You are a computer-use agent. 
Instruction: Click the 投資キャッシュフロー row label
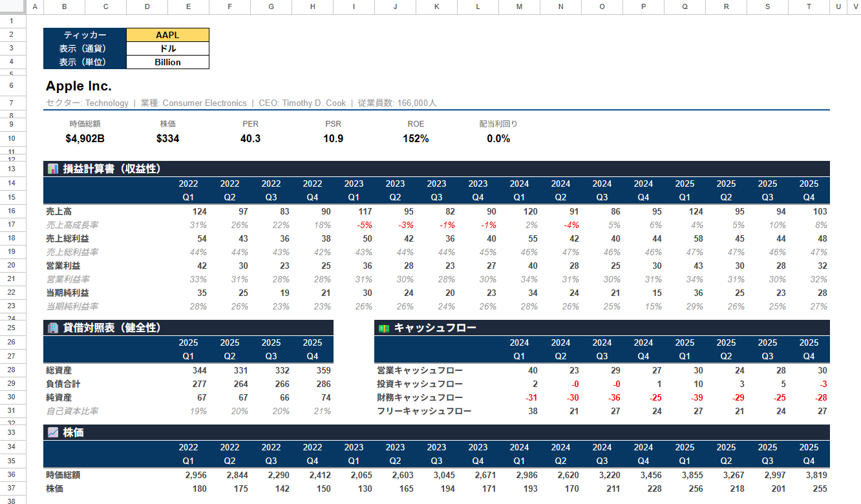coord(420,384)
